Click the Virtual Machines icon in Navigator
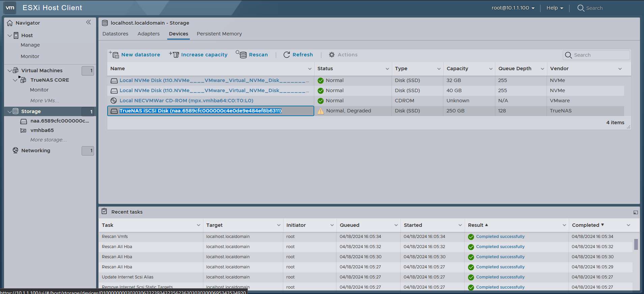This screenshot has height=294, width=644. tap(16, 71)
